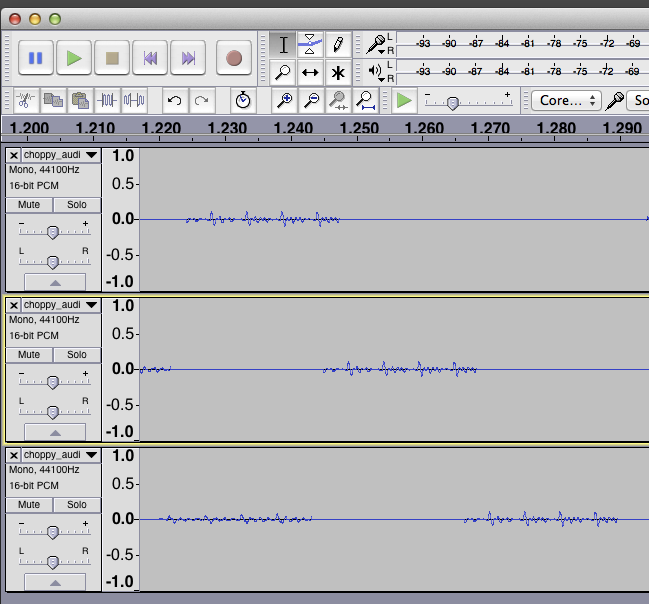Screen dimensions: 649x604
Task: Click the Cut scissors icon
Action: point(26,100)
